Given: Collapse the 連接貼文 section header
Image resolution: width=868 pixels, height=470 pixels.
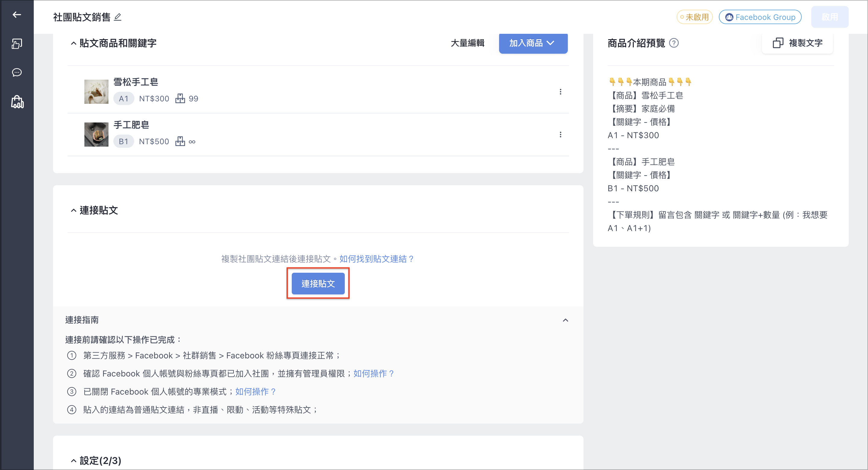Looking at the screenshot, I should [74, 210].
